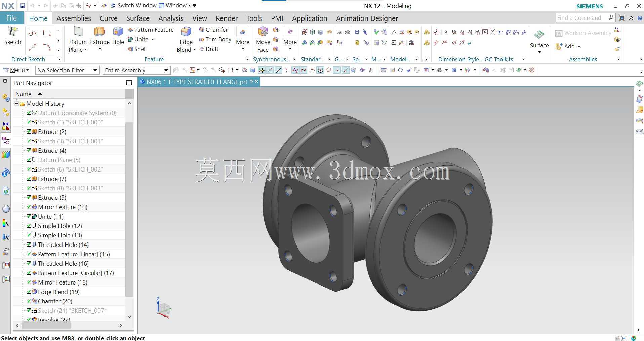The image size is (644, 341).
Task: Open the Synchronous More button
Action: pyautogui.click(x=290, y=39)
